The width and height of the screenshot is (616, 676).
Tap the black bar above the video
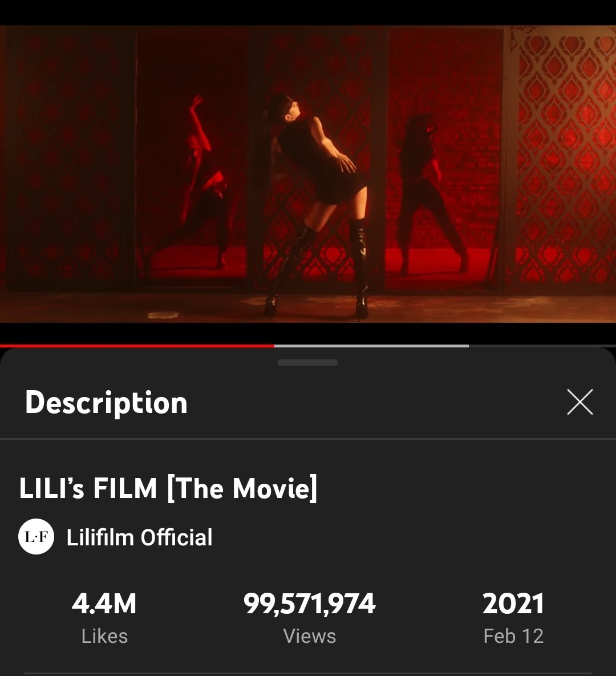point(308,13)
